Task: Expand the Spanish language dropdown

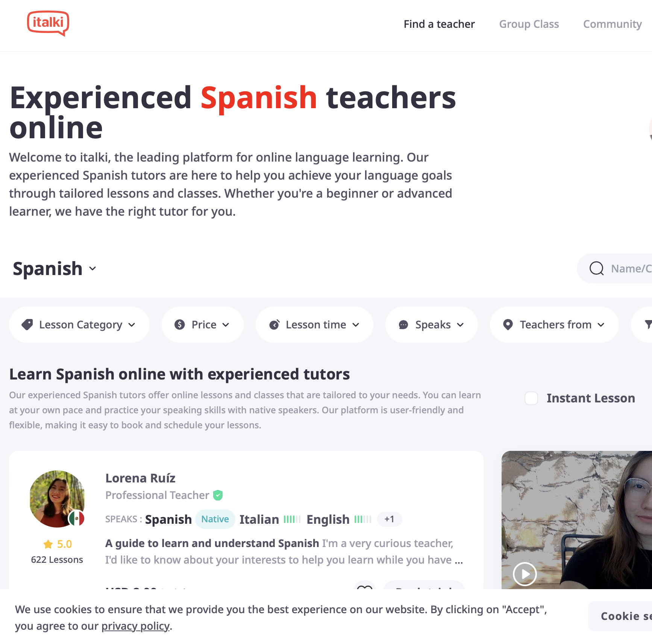Action: tap(55, 269)
